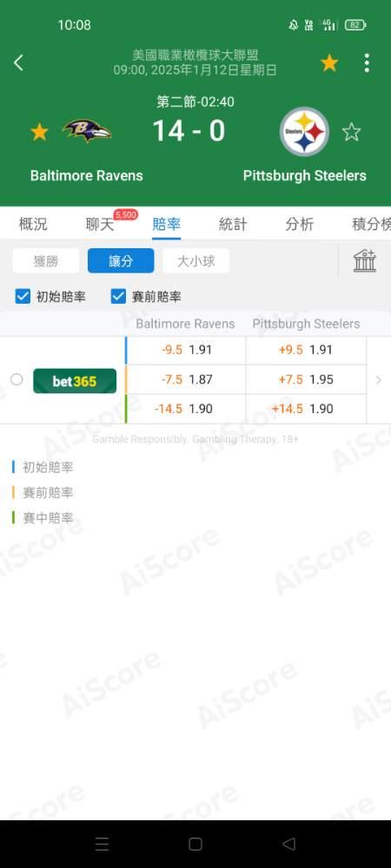Open the three-dot more menu
The image size is (391, 868).
point(367,63)
